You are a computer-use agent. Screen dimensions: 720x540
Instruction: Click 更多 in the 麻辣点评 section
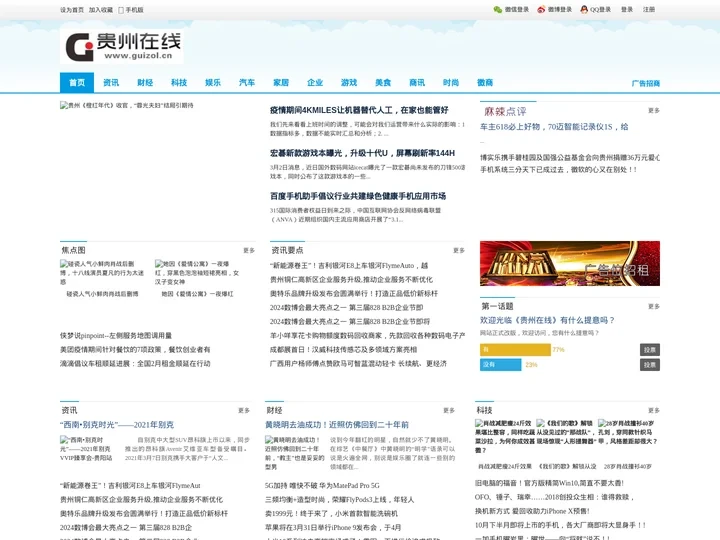coord(654,111)
